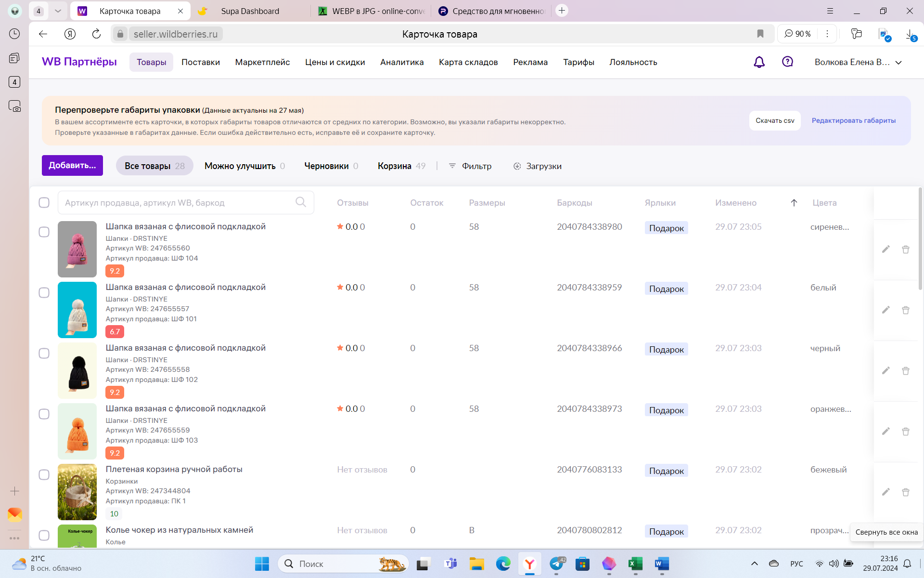The height and width of the screenshot is (578, 924).
Task: Switch to the Черновики tab
Action: coord(331,166)
